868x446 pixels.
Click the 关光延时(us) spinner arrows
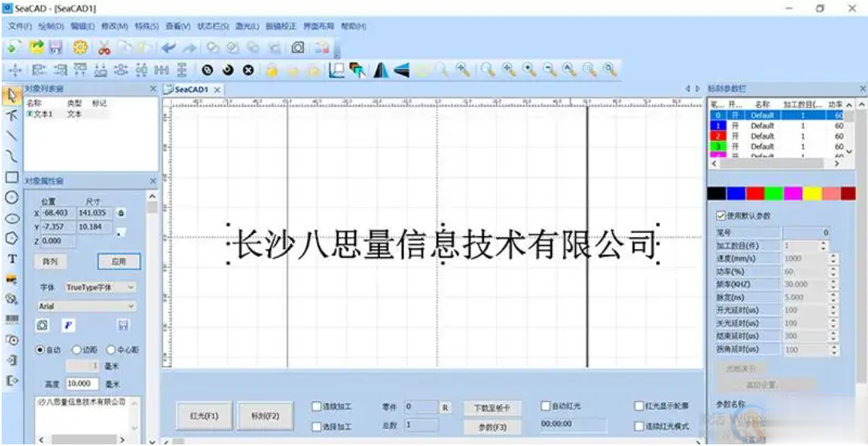834,323
